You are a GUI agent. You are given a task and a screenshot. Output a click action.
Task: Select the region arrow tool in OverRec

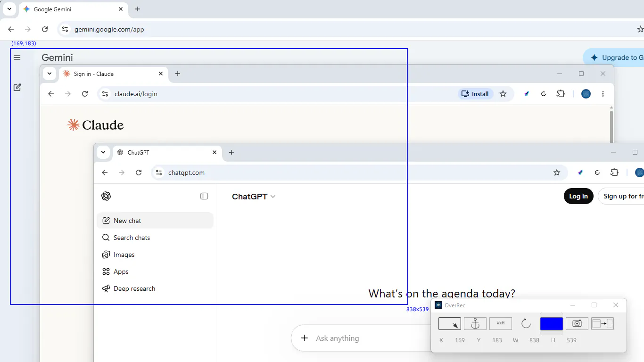pos(450,323)
